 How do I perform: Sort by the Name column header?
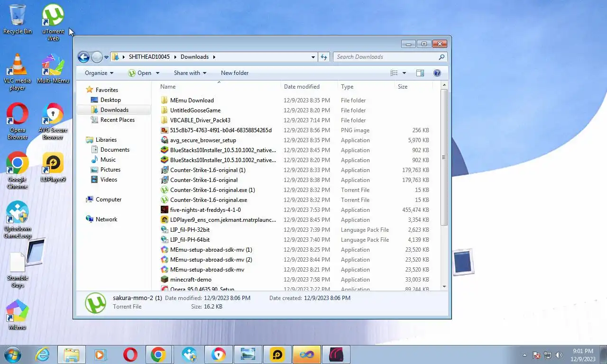point(218,87)
